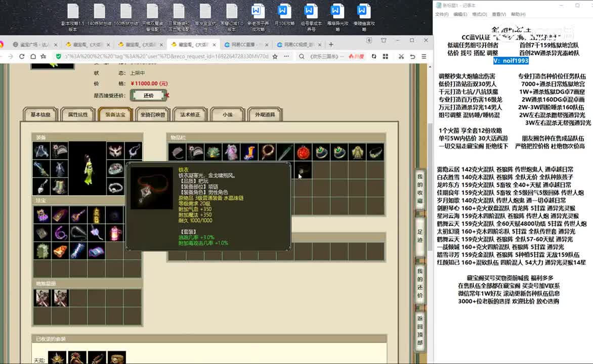Click the purple whip treasure icon
The width and height of the screenshot is (593, 364).
click(60, 233)
